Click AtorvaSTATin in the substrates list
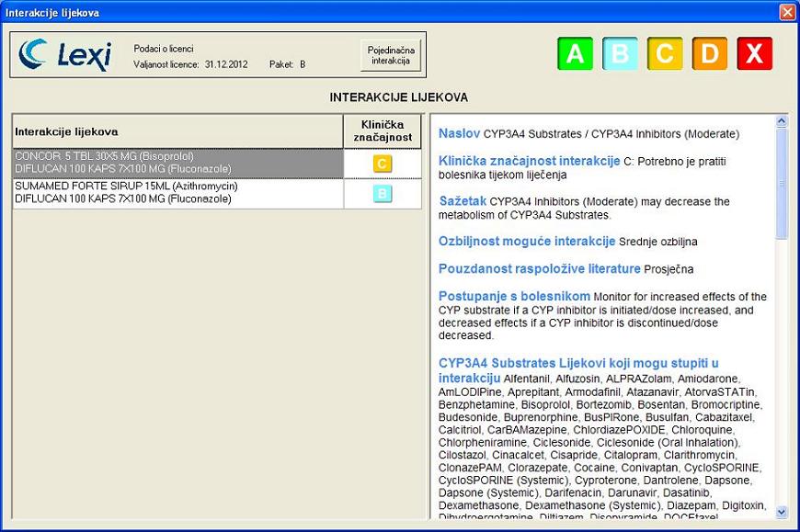 click(719, 392)
